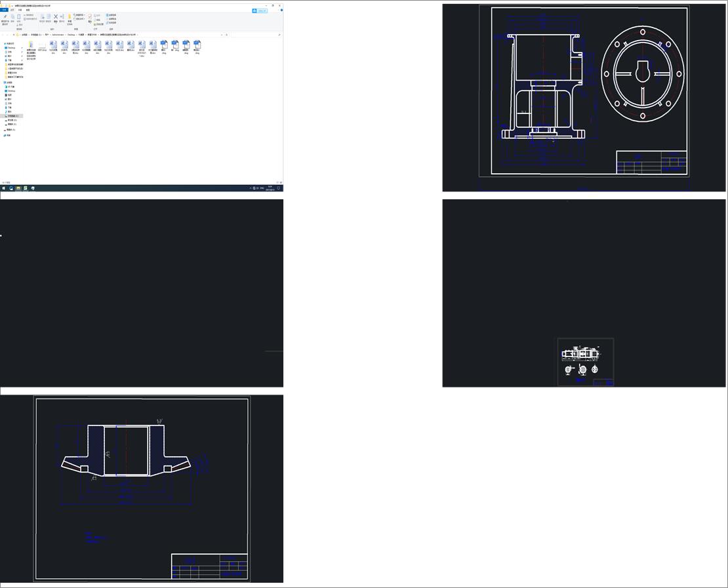Open the blue File tab in Explorer ribbon
The height and width of the screenshot is (588, 728).
(x=4, y=10)
